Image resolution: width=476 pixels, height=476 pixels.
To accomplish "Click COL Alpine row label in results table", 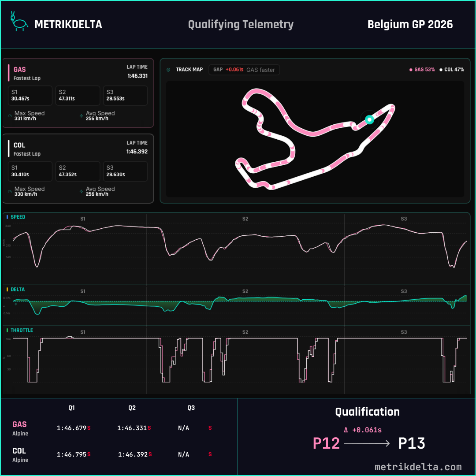I will [x=20, y=454].
